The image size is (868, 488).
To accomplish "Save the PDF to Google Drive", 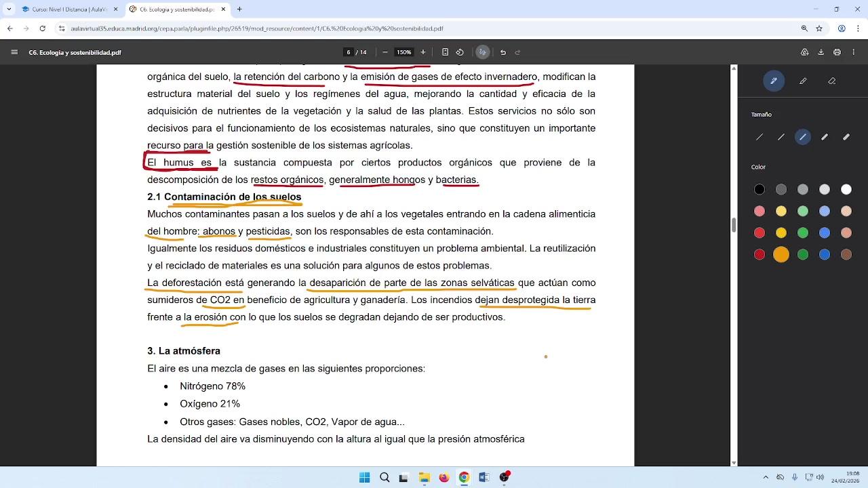I will [805, 52].
